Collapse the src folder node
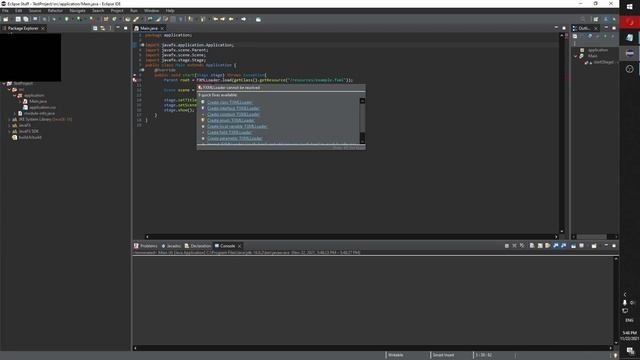 point(9,89)
